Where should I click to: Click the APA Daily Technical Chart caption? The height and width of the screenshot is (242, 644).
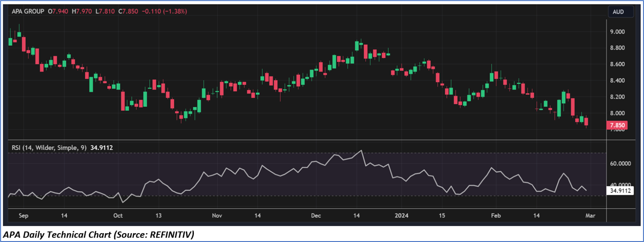99,234
